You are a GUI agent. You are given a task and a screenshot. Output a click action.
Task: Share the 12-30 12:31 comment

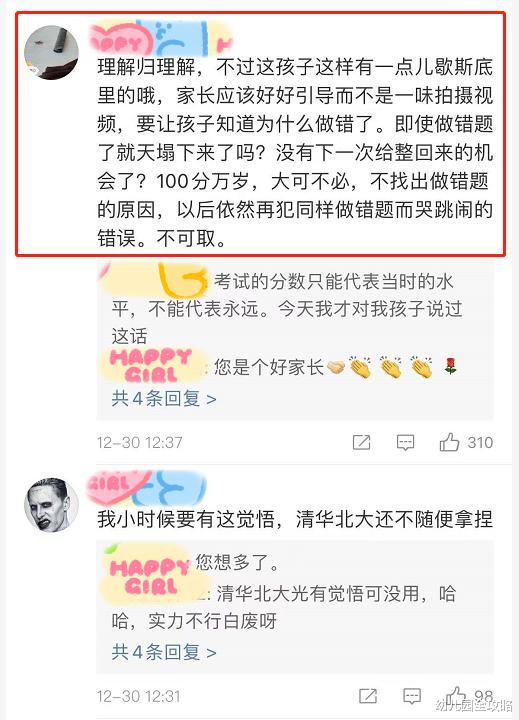(x=368, y=696)
